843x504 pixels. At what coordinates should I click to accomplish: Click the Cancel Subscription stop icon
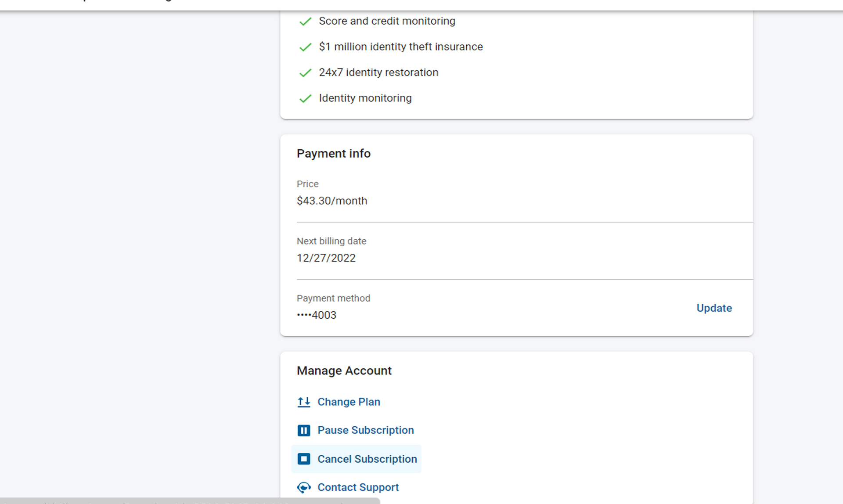[x=303, y=459]
